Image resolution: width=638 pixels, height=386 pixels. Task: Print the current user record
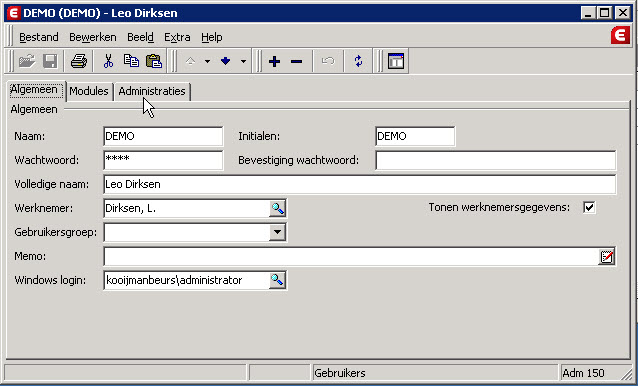79,61
